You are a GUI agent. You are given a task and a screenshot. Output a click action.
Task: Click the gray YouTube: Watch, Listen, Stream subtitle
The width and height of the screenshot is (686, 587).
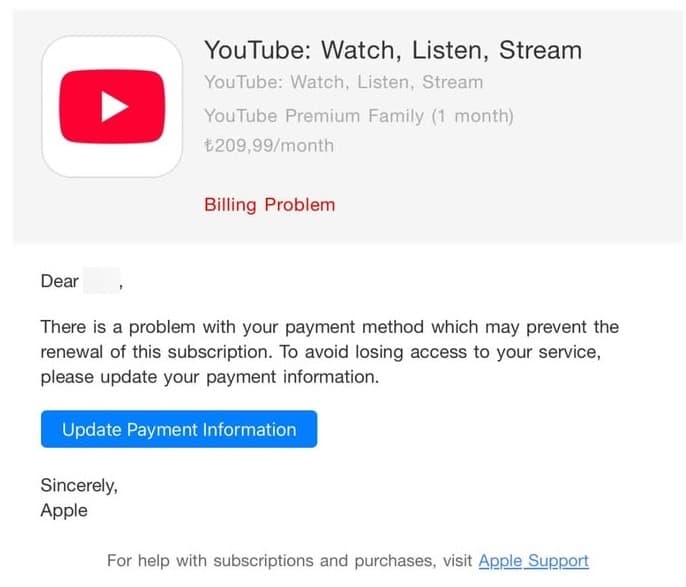pyautogui.click(x=343, y=82)
